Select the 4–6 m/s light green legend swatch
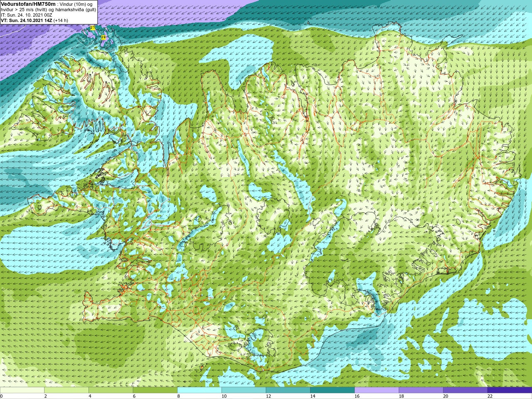532x399 pixels. (x=111, y=390)
